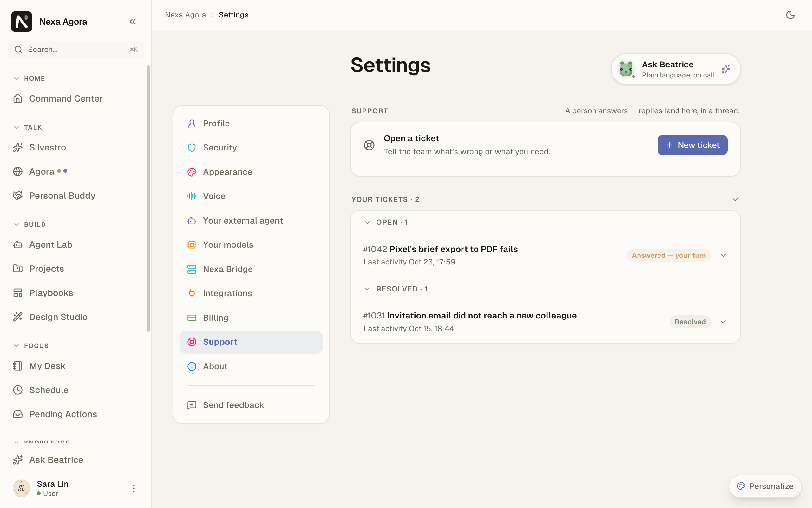Open the Personalize button

(x=765, y=486)
